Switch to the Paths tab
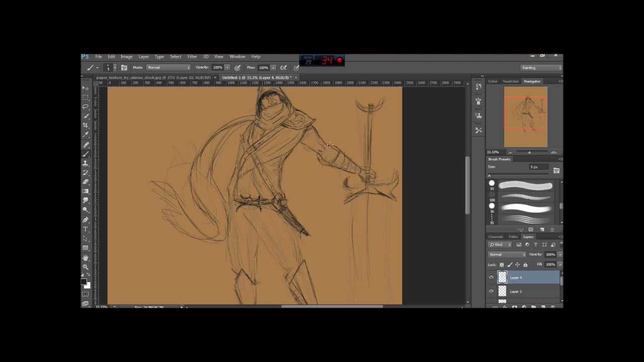Viewport: 644px width, 362px height. (x=513, y=237)
